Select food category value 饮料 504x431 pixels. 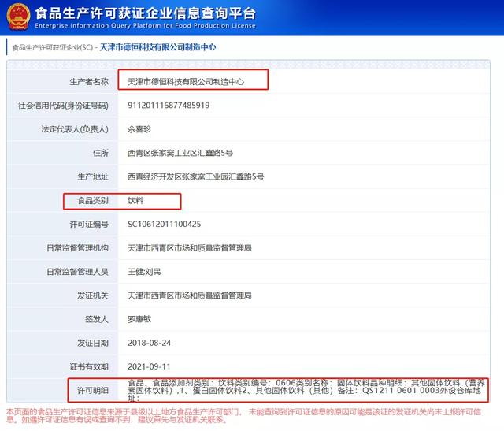pyautogui.click(x=135, y=201)
